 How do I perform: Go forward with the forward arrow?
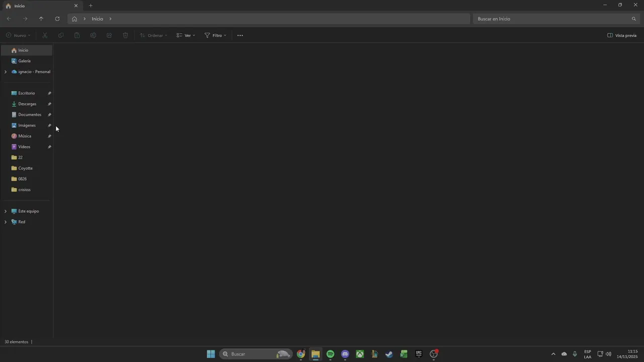point(25,19)
